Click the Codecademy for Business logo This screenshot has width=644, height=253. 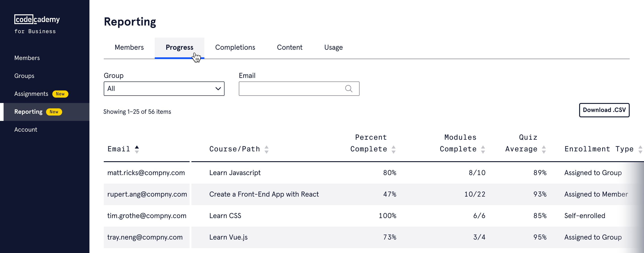37,24
